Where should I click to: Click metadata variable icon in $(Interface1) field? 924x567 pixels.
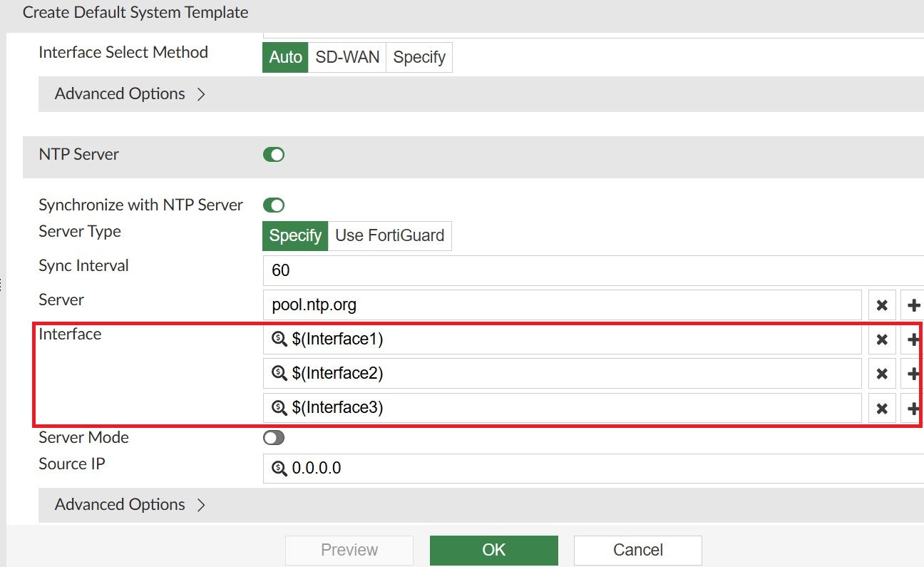[x=279, y=339]
